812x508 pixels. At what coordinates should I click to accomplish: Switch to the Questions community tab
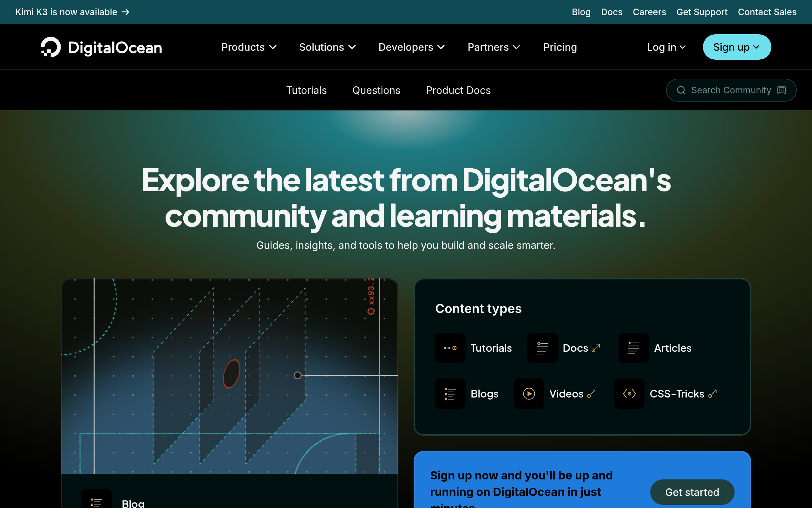pyautogui.click(x=376, y=90)
